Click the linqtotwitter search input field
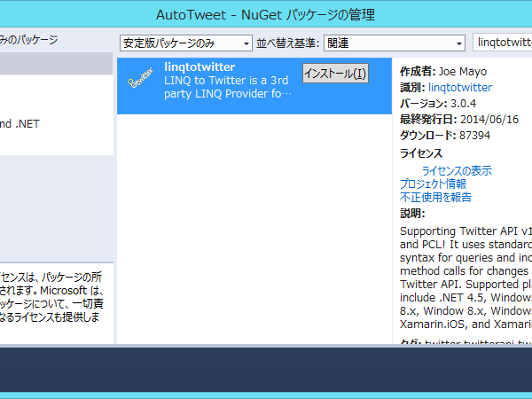Image resolution: width=532 pixels, height=399 pixels. (x=503, y=43)
